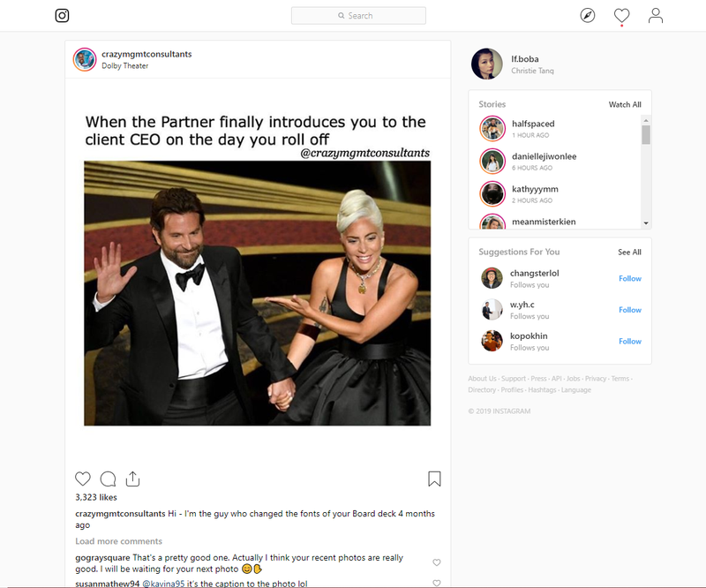Screen dimensions: 706x588
Task: Open the Privacy footer link
Action: click(x=596, y=379)
